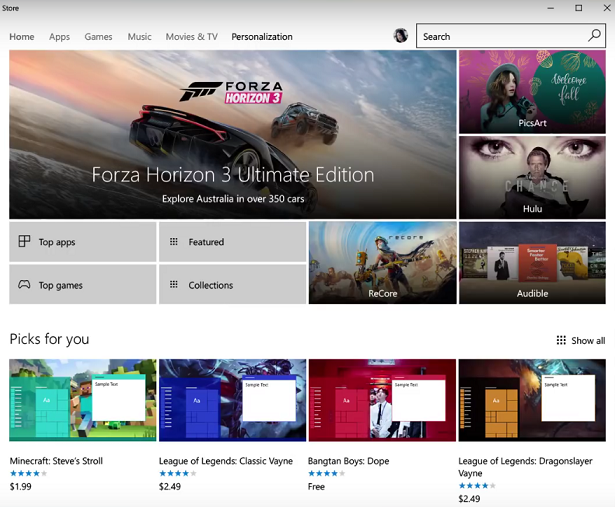Click the Show all grid icon
Viewport: 615px width, 507px height.
click(561, 340)
